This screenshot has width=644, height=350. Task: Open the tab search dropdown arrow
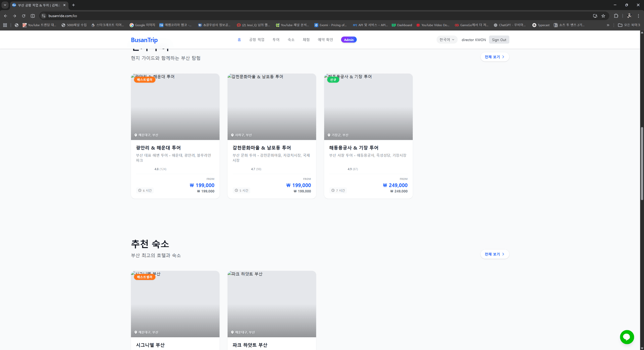coord(5,5)
